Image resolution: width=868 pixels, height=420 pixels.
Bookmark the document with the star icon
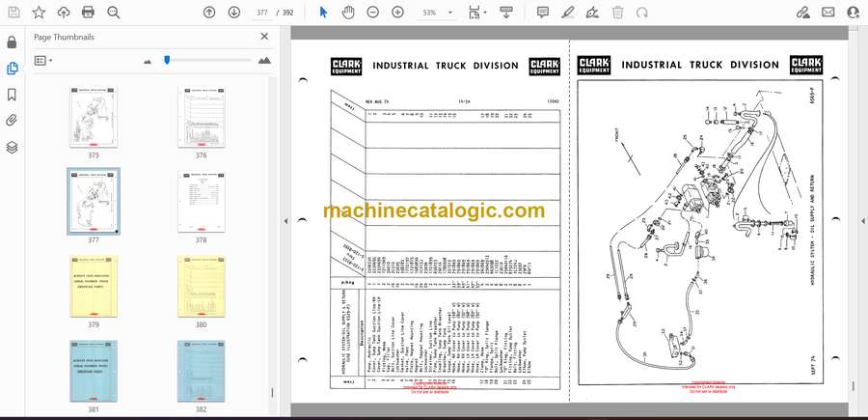pos(39,13)
